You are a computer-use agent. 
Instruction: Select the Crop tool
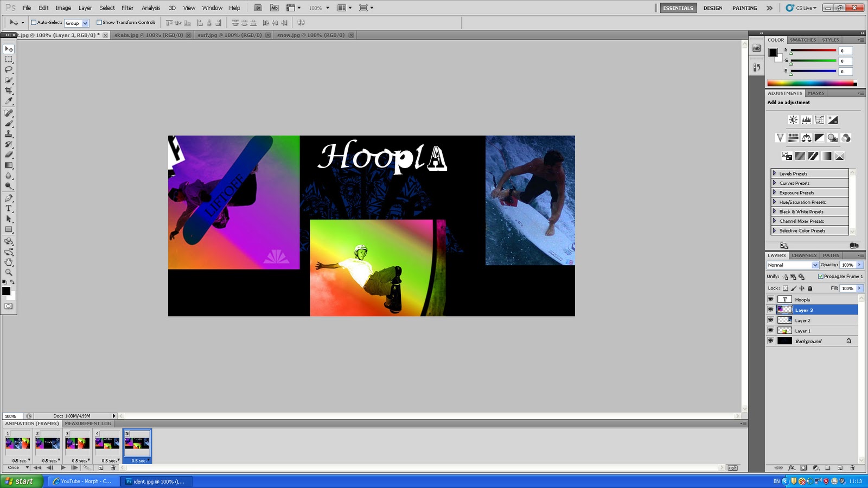[x=9, y=90]
